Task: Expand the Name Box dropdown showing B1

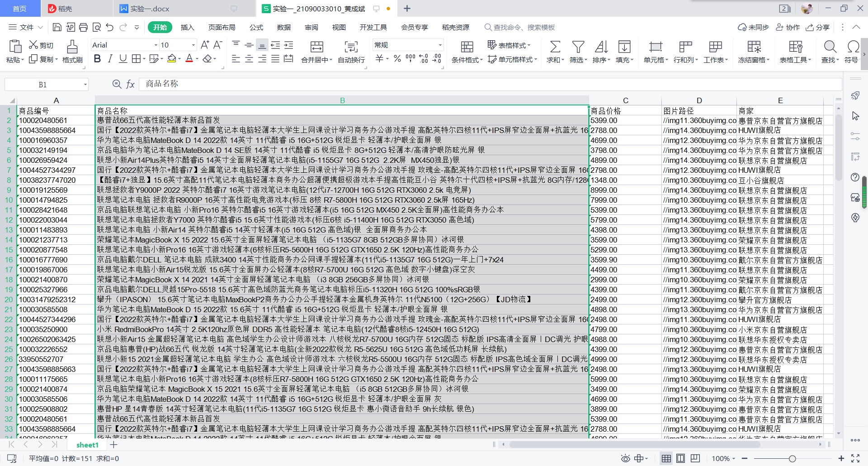Action: pos(85,85)
